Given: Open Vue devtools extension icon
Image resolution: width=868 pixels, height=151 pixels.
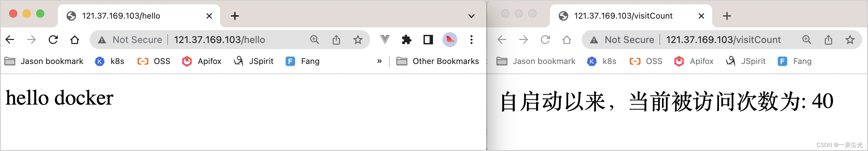Looking at the screenshot, I should [x=385, y=40].
